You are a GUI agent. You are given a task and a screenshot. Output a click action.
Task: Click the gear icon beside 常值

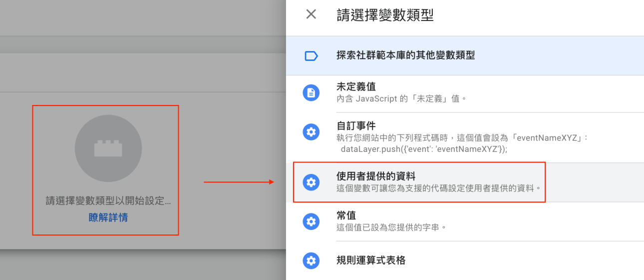pos(311,221)
